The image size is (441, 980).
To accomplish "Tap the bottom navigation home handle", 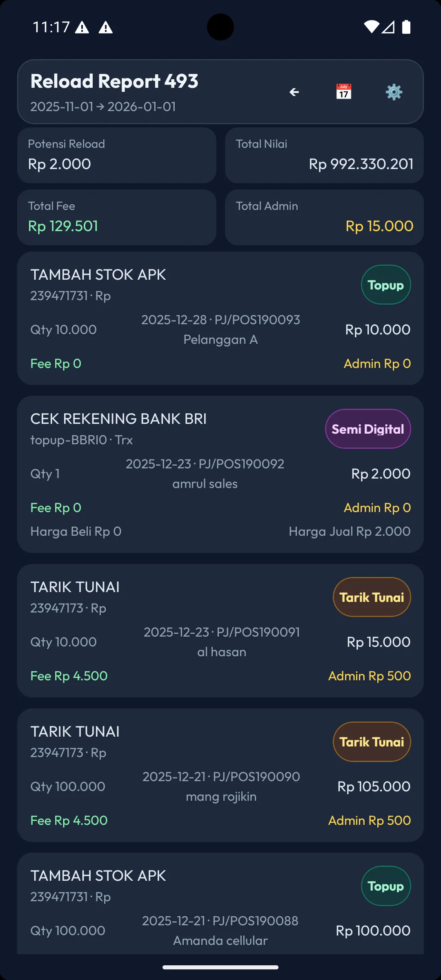I will coord(220,967).
